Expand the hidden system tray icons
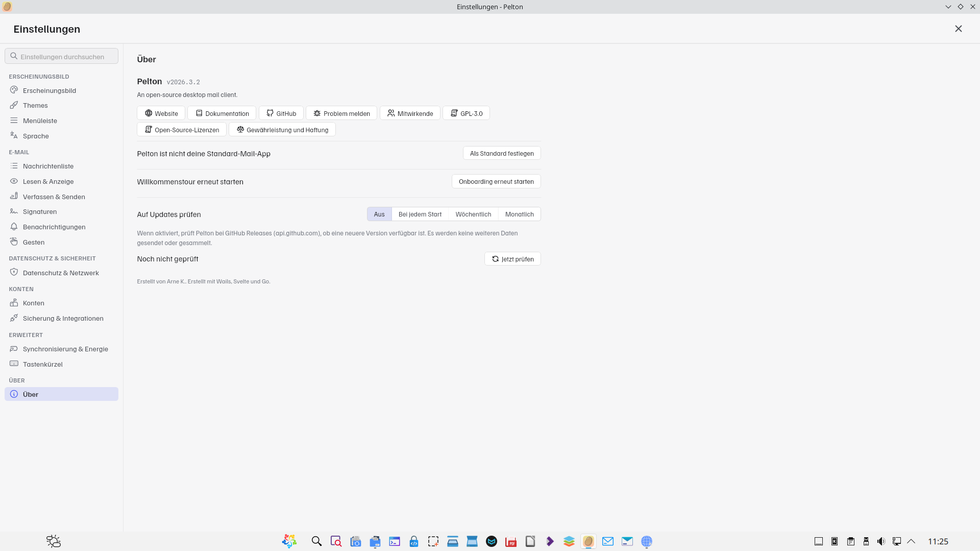Viewport: 980px width, 551px height. [911, 541]
